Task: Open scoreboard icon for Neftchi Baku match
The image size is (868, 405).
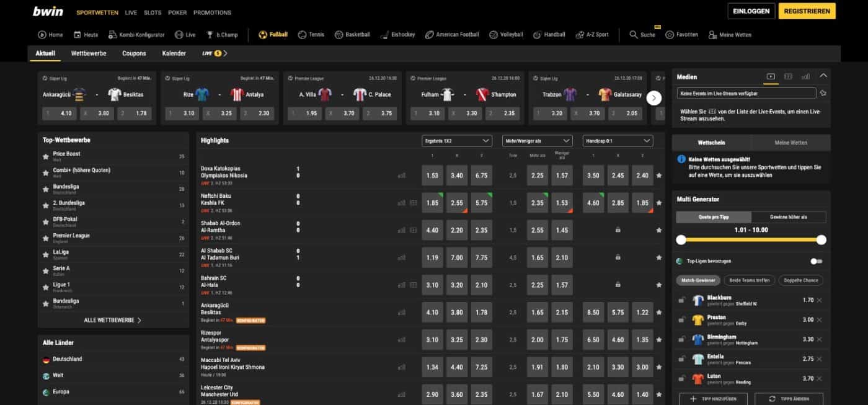Action: pyautogui.click(x=414, y=203)
